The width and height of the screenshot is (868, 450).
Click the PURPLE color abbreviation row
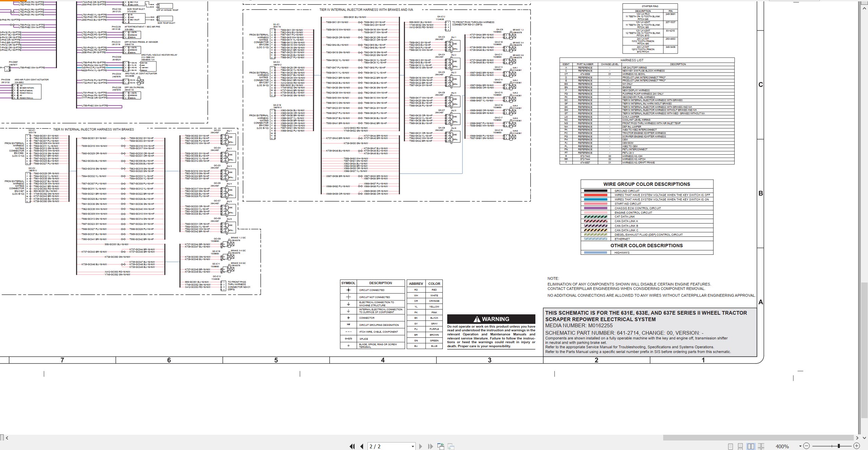425,329
